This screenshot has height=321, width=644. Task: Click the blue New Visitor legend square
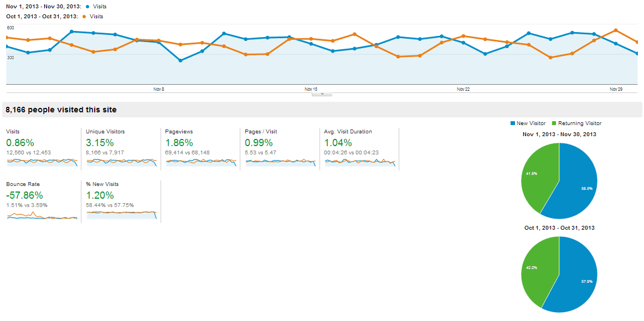(512, 123)
